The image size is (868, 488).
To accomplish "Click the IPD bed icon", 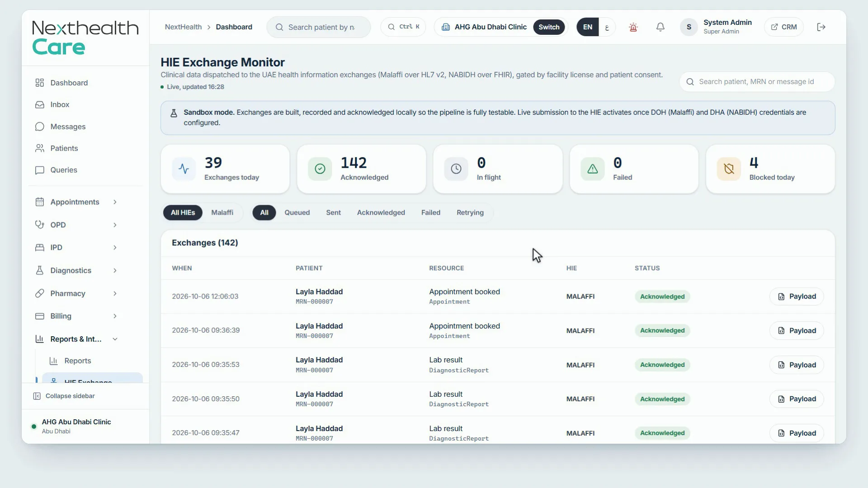I will click(40, 247).
